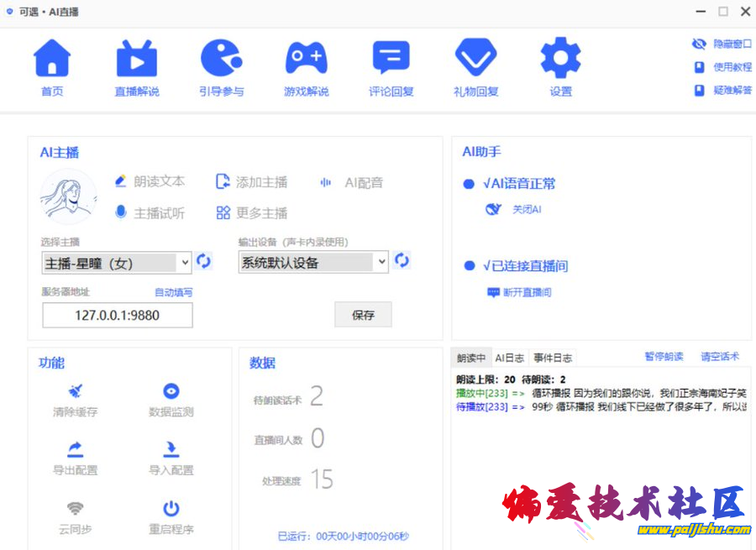Screen dimensions: 756x550
Task: Expand the 选择主播 dropdown
Action: click(x=185, y=263)
